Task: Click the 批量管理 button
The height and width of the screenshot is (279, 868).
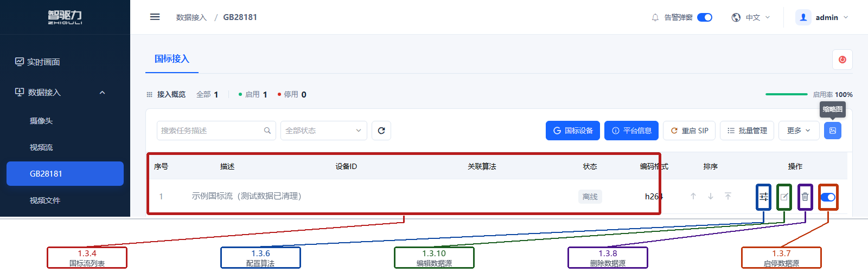Action: click(747, 131)
